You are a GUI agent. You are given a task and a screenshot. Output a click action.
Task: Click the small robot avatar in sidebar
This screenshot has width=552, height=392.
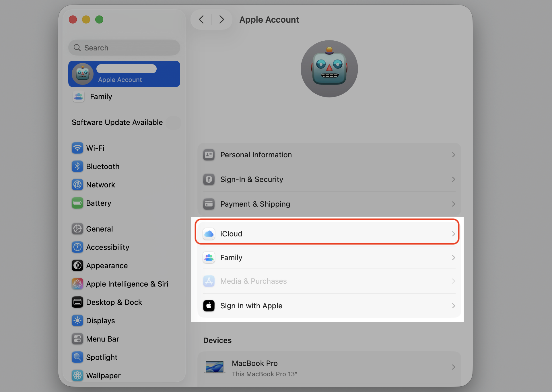(x=83, y=74)
